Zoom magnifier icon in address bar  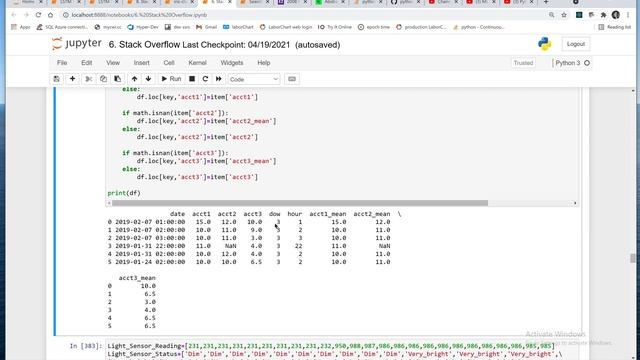tap(551, 15)
